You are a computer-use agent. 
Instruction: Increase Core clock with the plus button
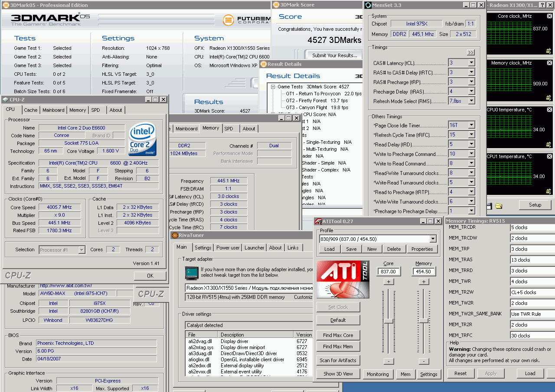(388, 282)
